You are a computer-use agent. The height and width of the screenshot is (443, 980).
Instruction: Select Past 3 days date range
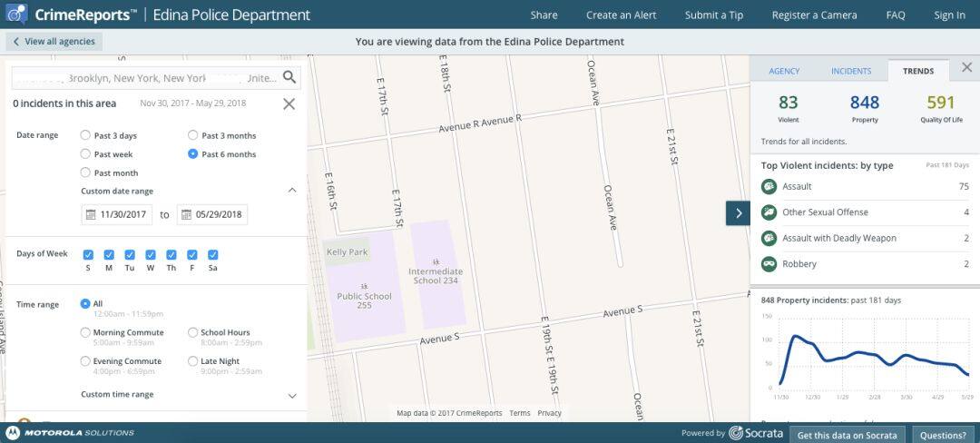(85, 135)
